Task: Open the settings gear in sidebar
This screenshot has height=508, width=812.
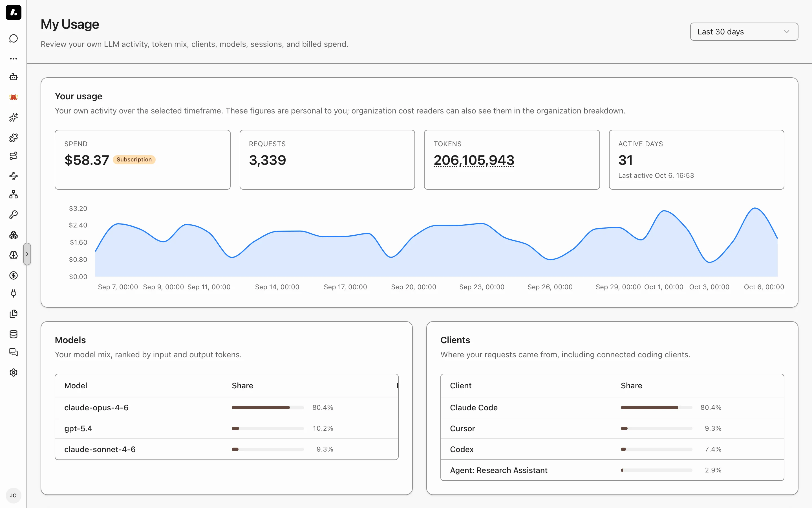Action: (14, 373)
